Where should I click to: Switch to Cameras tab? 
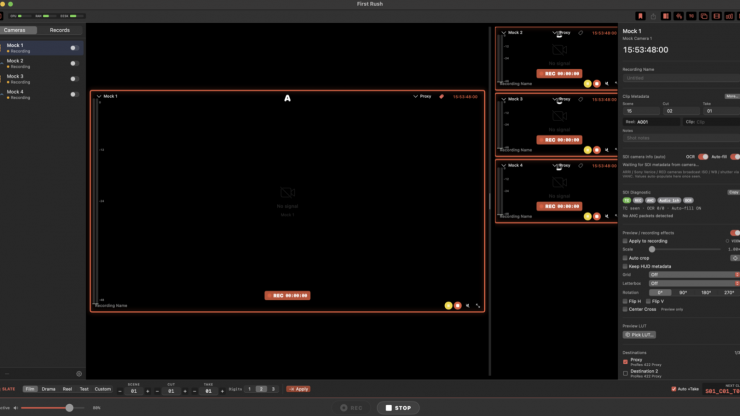[15, 30]
